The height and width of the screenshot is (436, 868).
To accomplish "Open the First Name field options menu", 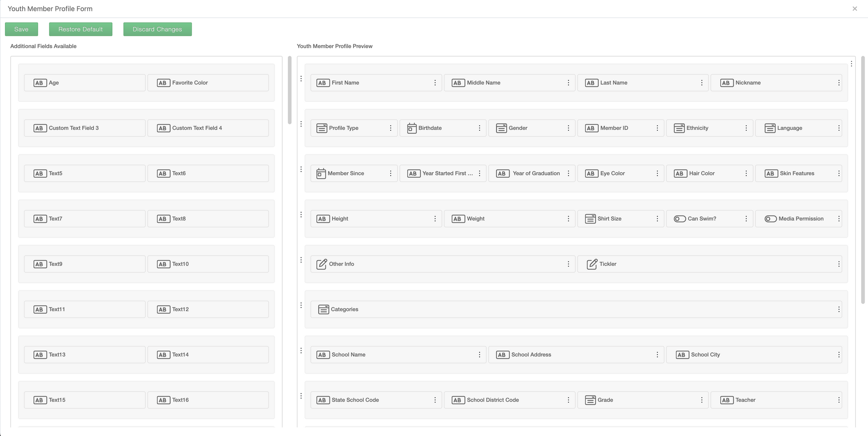I will (435, 83).
